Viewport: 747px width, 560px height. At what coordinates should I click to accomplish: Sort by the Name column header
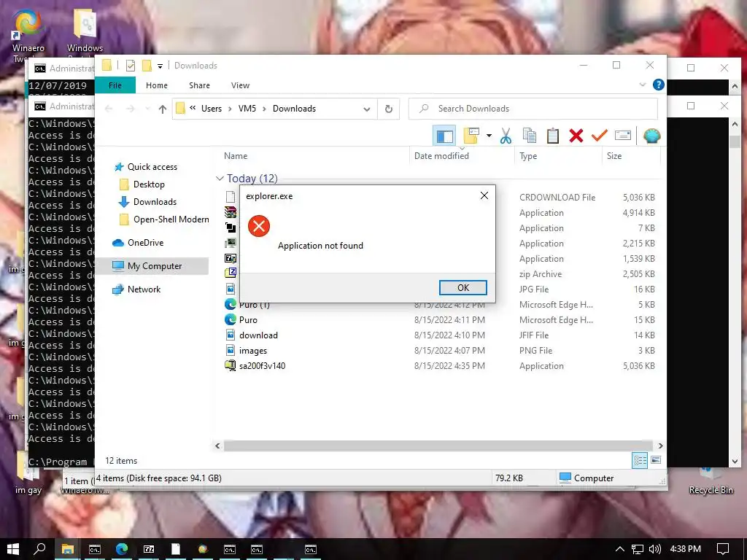[236, 156]
